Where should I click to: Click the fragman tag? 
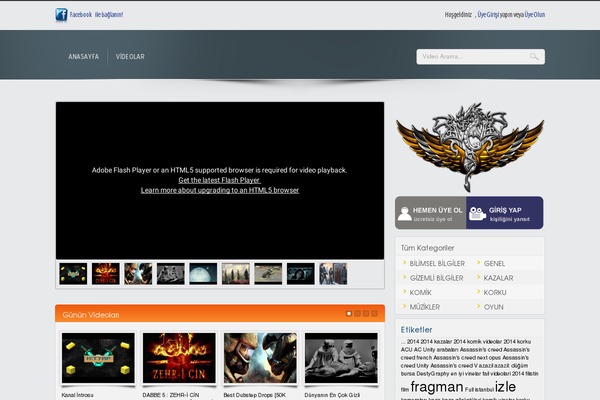pyautogui.click(x=437, y=387)
